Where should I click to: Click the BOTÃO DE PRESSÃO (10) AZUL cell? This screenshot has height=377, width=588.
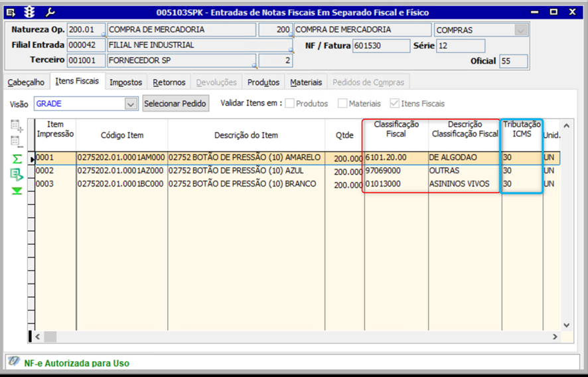(x=246, y=171)
